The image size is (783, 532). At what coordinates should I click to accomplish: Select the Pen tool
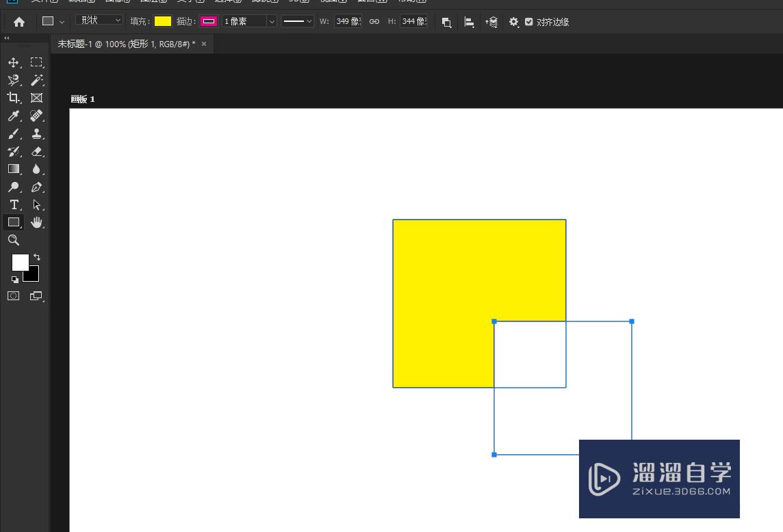click(x=36, y=187)
